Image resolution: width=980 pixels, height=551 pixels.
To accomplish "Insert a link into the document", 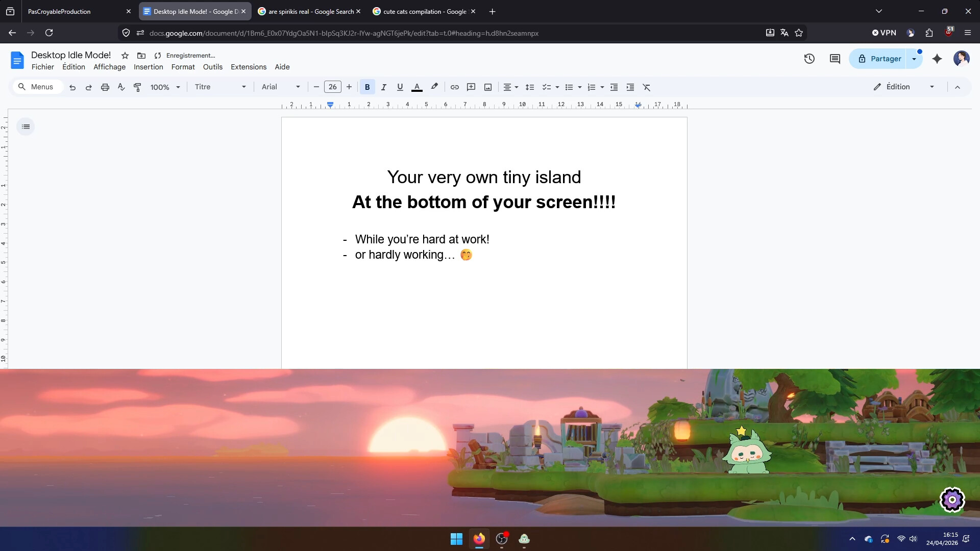I will (454, 87).
